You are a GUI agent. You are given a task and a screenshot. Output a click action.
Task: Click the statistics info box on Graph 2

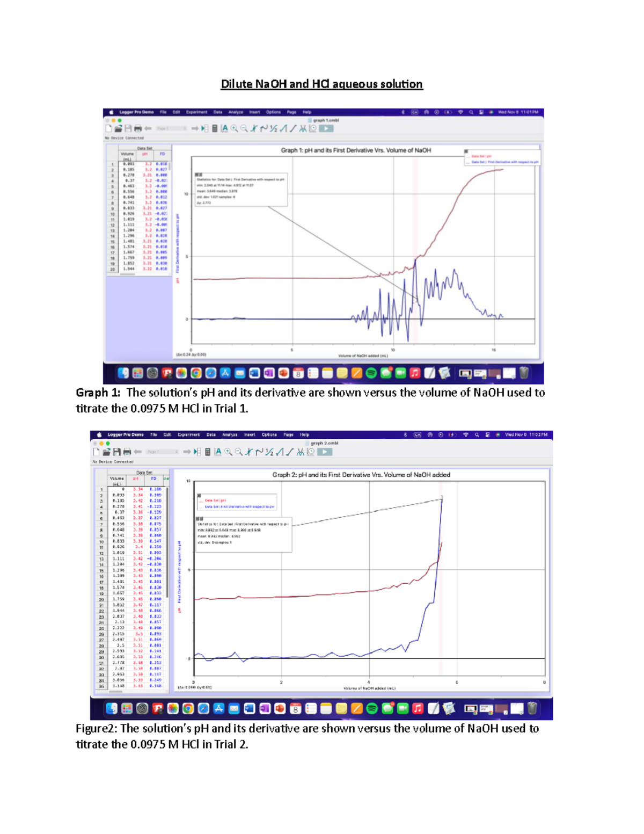pyautogui.click(x=244, y=534)
